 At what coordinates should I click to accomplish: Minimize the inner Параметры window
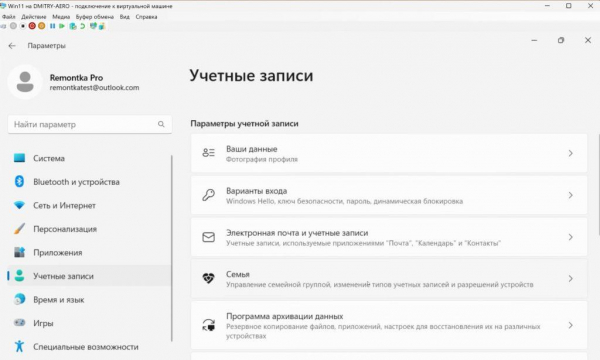pyautogui.click(x=534, y=40)
